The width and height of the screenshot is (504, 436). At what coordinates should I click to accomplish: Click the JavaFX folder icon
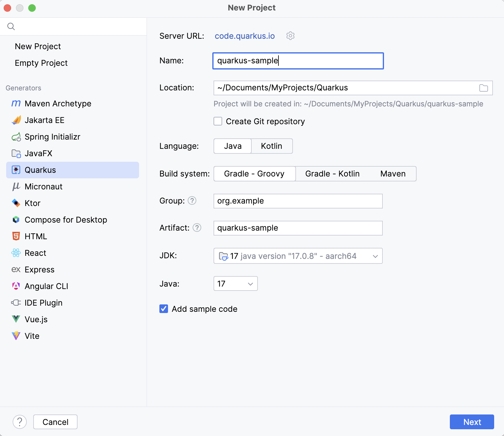coord(16,153)
